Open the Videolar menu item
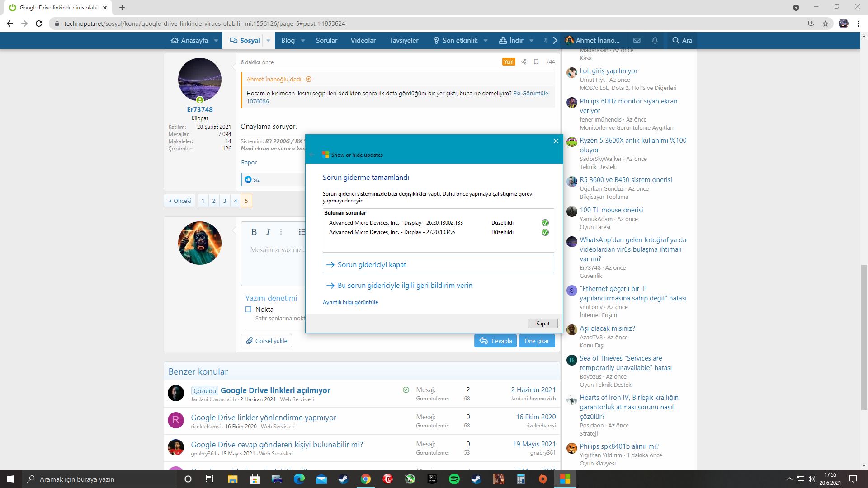The height and width of the screenshot is (488, 868). pyautogui.click(x=363, y=41)
